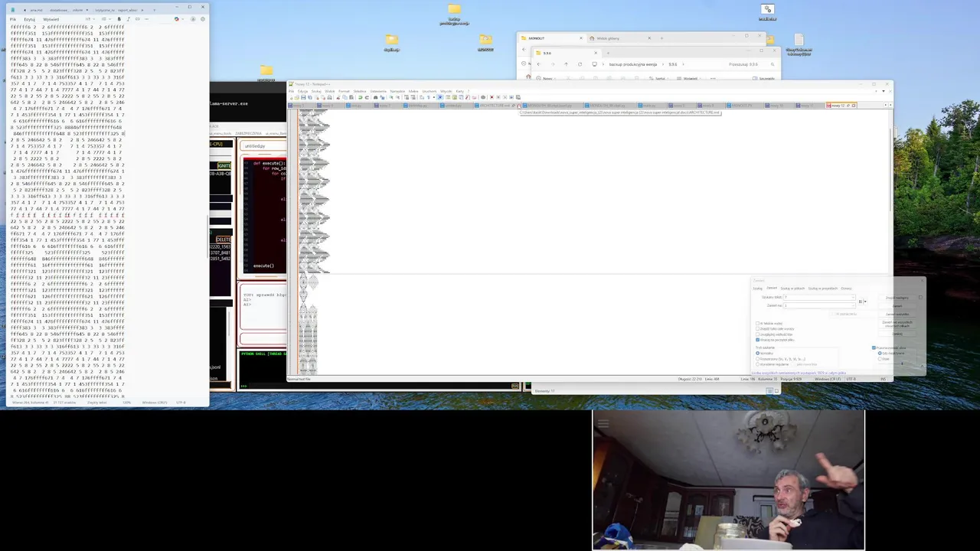Click the Refresh icon in File Explorer

[580, 64]
